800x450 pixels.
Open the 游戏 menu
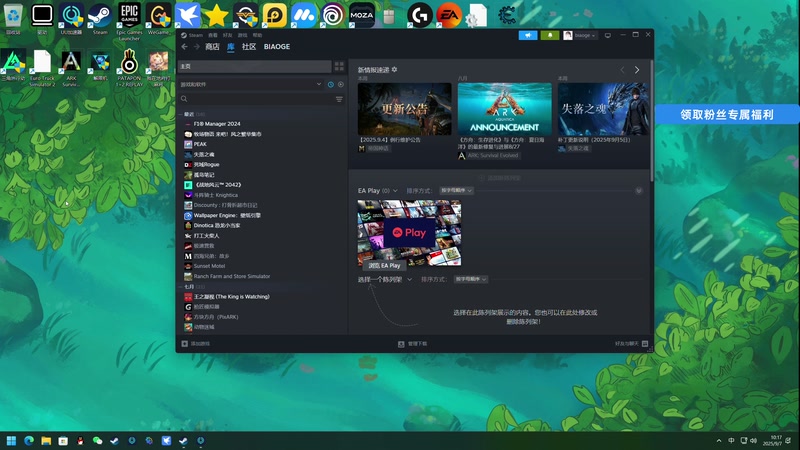pyautogui.click(x=242, y=35)
